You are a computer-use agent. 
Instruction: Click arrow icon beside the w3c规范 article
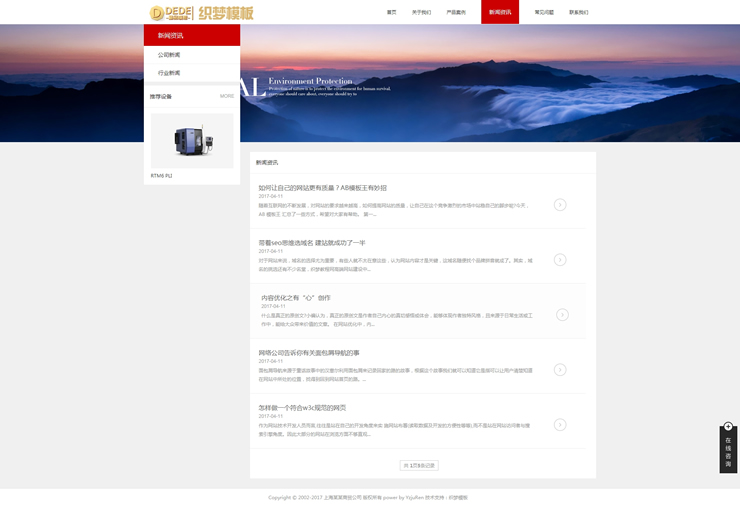(560, 424)
